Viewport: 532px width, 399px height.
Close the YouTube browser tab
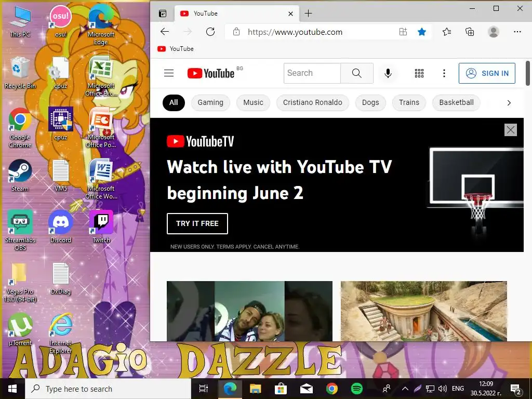290,14
